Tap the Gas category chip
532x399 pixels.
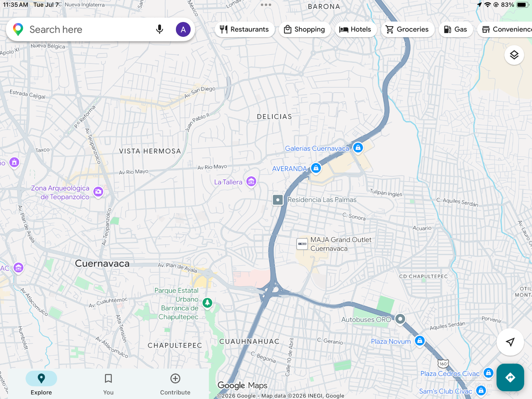(455, 29)
